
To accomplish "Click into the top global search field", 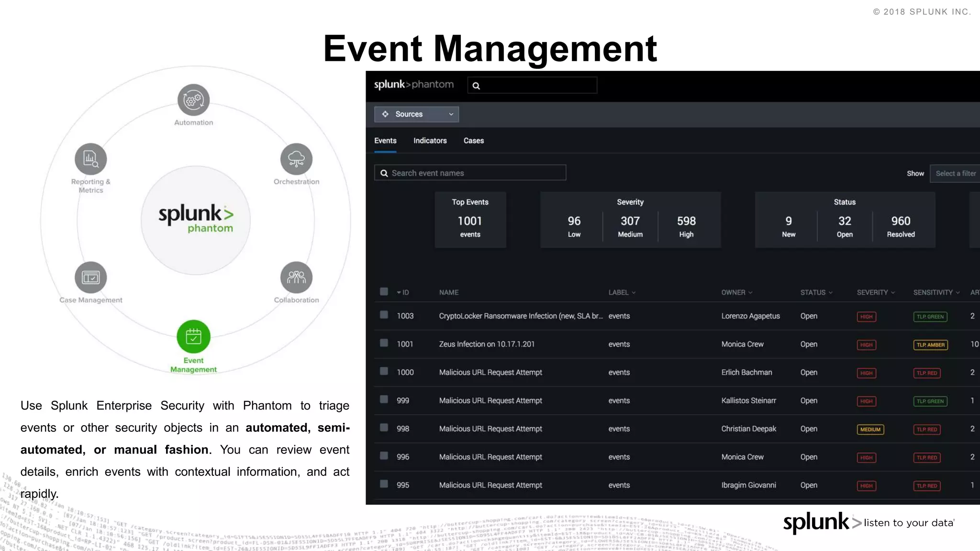I will pos(532,85).
